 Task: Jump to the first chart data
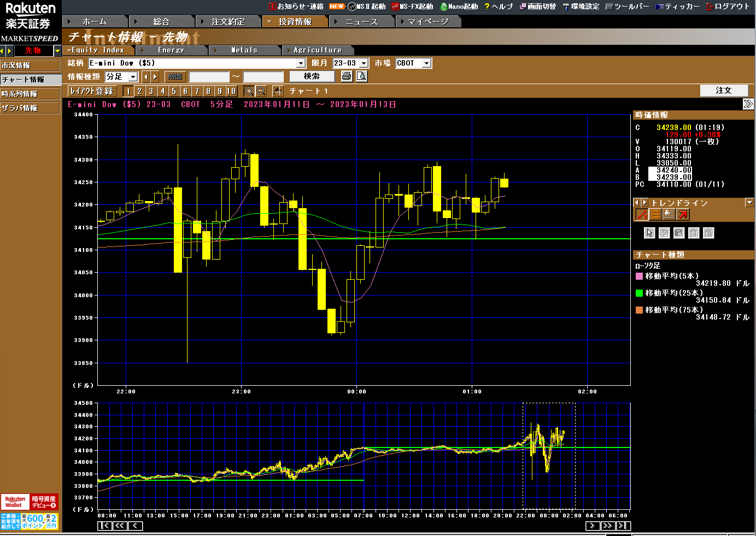pyautogui.click(x=105, y=526)
